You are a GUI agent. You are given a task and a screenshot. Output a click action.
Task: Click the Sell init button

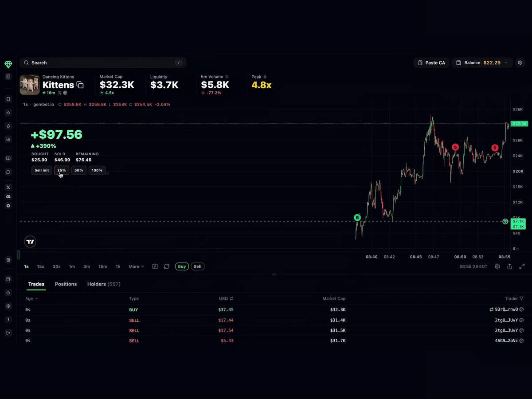(x=42, y=170)
